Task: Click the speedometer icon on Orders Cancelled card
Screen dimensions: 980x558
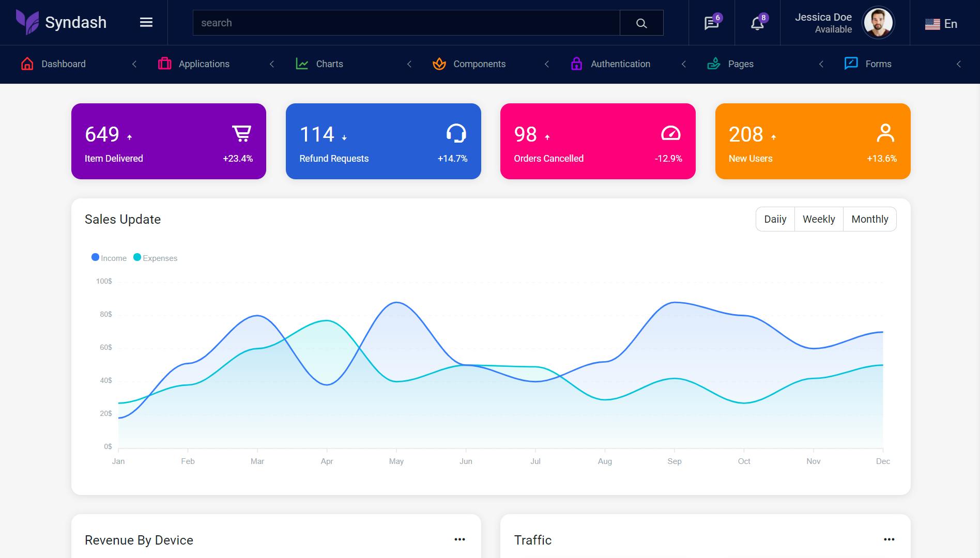Action: pyautogui.click(x=671, y=133)
